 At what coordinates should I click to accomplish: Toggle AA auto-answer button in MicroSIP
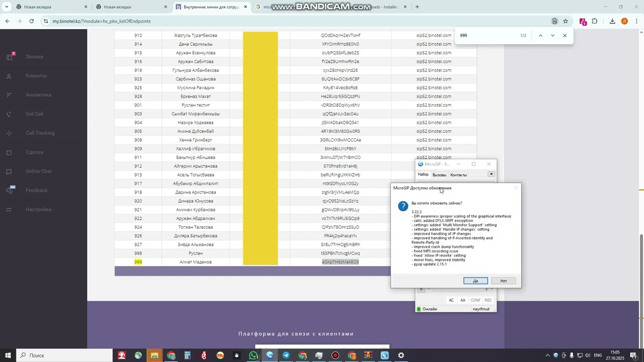tap(463, 300)
